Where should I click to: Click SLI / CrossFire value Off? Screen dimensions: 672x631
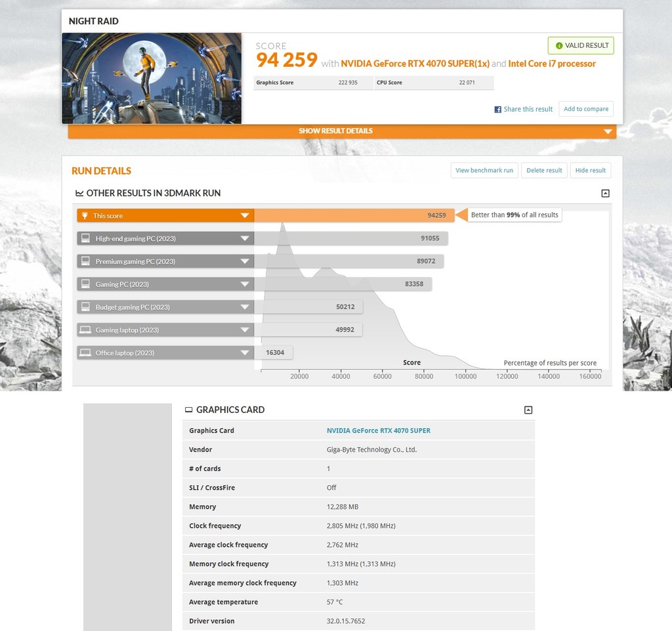[x=331, y=488]
